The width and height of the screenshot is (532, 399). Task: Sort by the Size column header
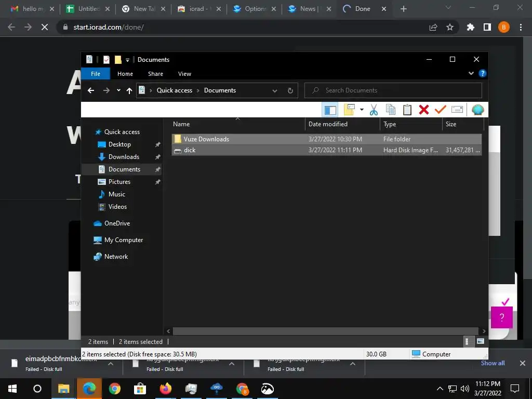463,124
